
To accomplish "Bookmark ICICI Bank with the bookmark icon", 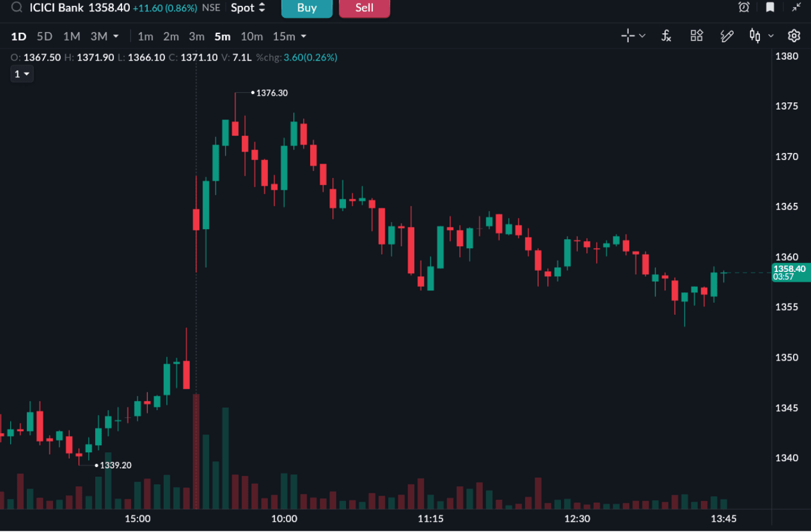I will click(770, 8).
